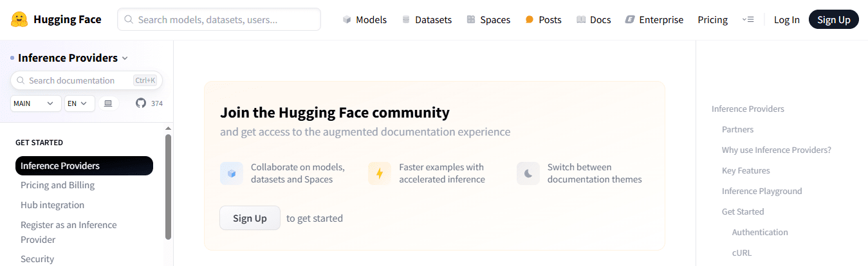Viewport: 868px width, 266px height.
Task: Focus the search models, datasets, users field
Action: click(x=219, y=19)
